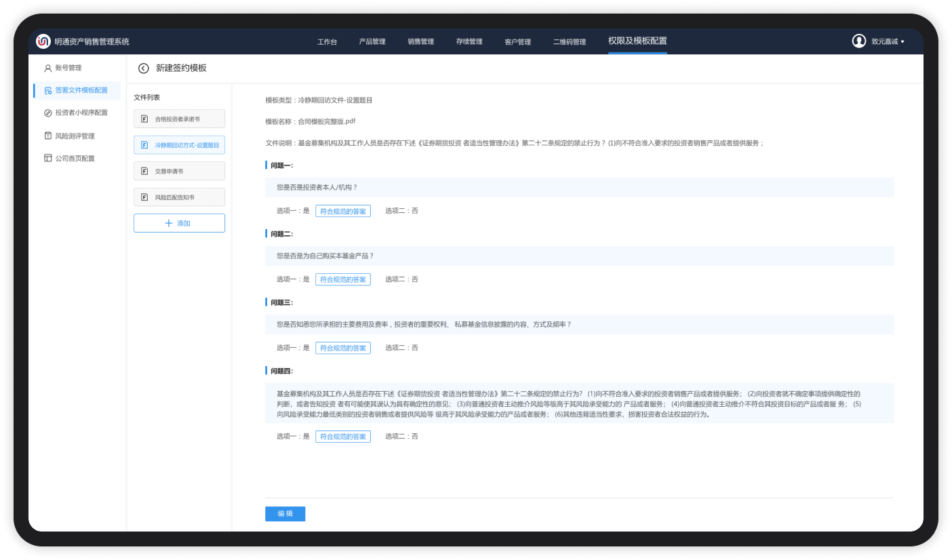Screen dimensions: 952x560
Task: Open the 客户管理 menu tab
Action: coord(517,42)
